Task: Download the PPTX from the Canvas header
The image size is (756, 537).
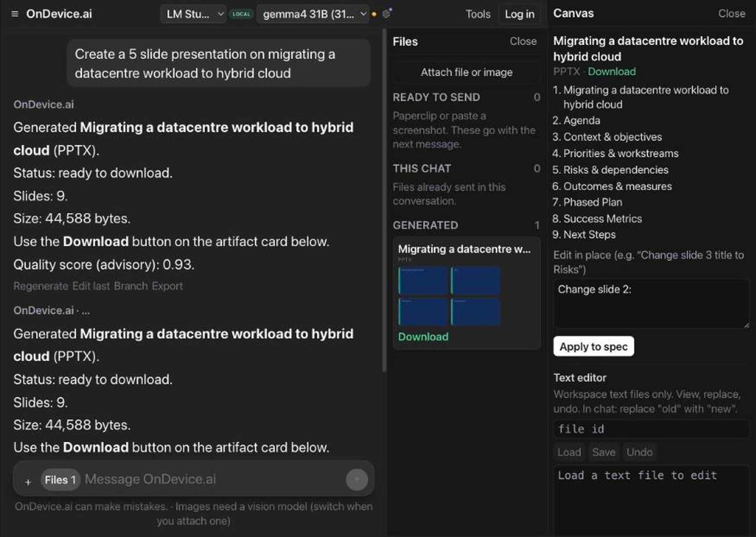Action: coord(611,71)
